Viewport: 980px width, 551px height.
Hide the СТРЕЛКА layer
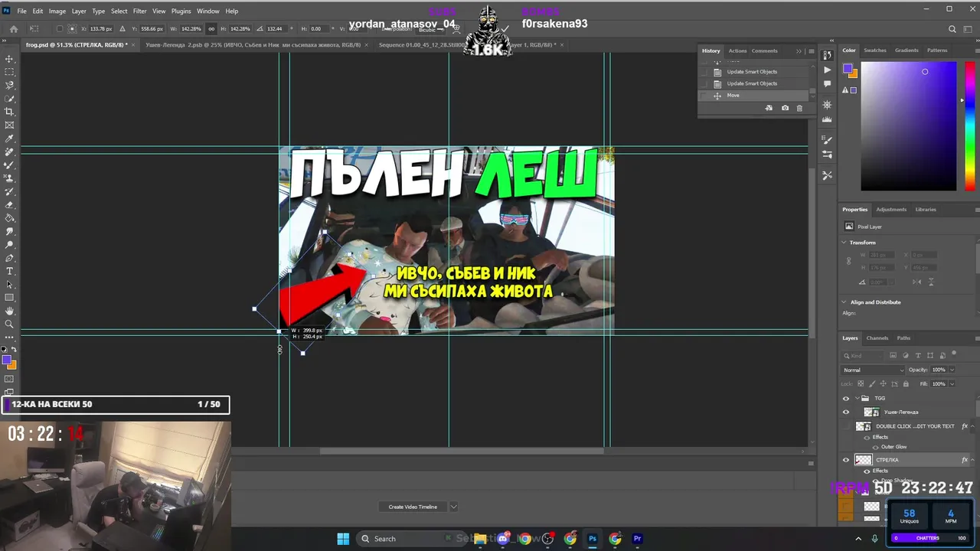point(846,460)
